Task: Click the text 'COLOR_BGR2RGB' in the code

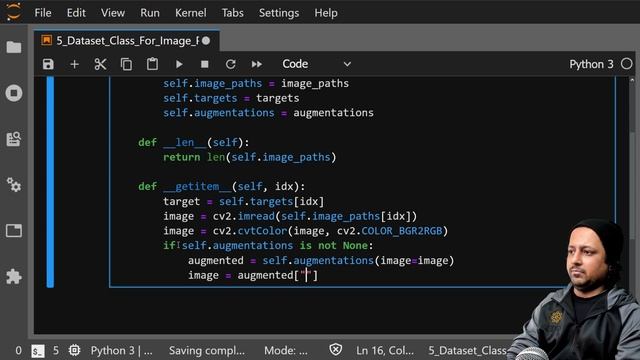Action: pos(402,231)
